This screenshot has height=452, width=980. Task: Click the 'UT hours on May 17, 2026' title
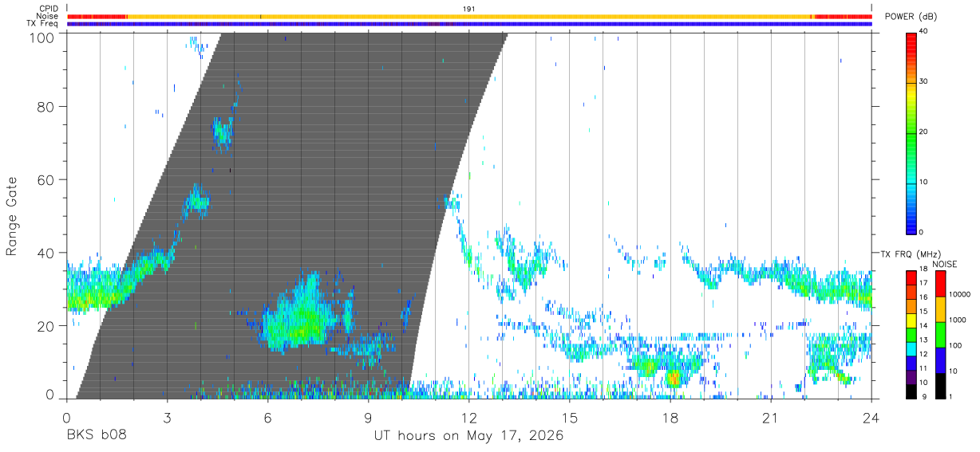[468, 436]
